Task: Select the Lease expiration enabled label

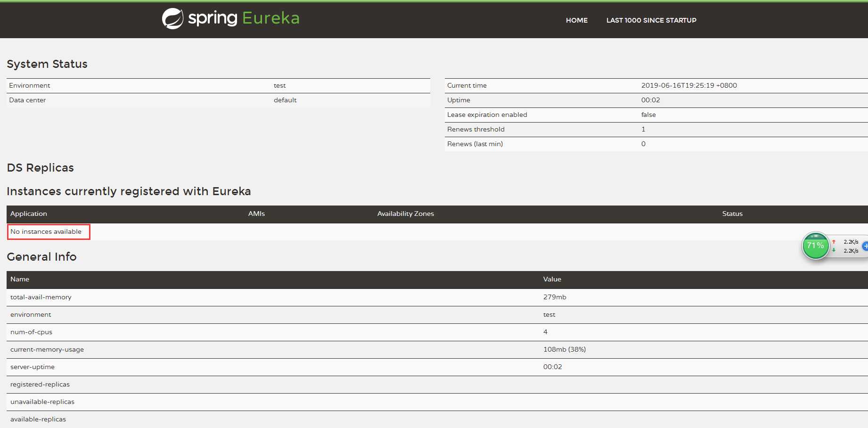Action: (487, 115)
